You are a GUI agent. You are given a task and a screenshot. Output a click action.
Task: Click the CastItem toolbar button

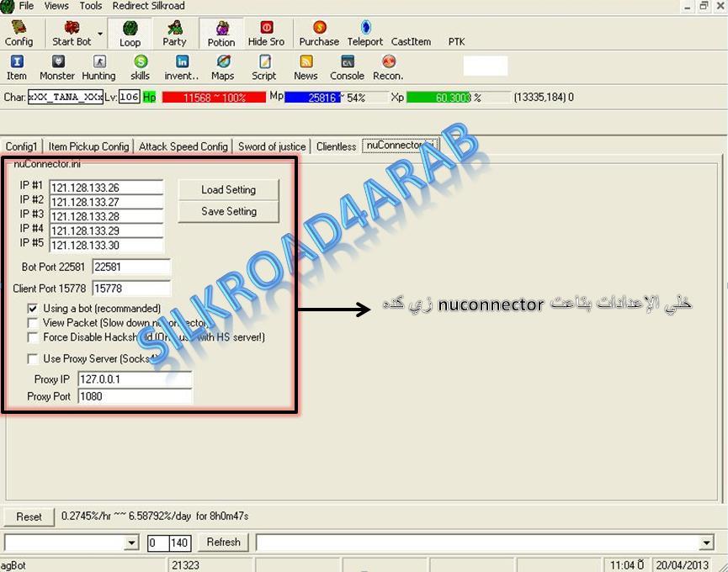pyautogui.click(x=411, y=42)
